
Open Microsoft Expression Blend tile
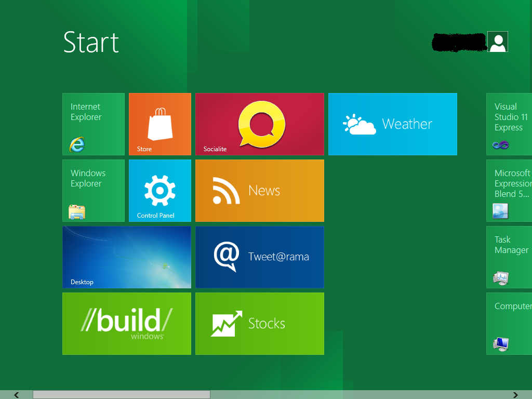coord(509,191)
